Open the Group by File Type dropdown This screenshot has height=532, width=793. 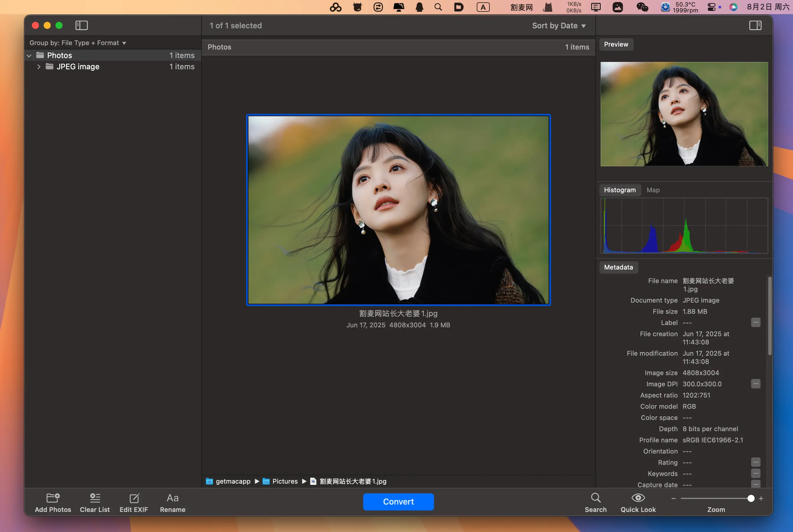pyautogui.click(x=78, y=43)
